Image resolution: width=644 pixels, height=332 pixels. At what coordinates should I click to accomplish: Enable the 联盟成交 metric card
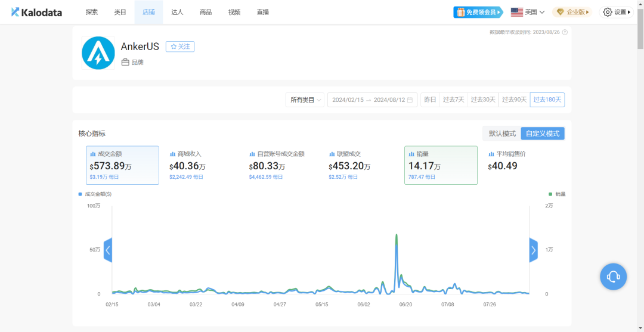(361, 165)
